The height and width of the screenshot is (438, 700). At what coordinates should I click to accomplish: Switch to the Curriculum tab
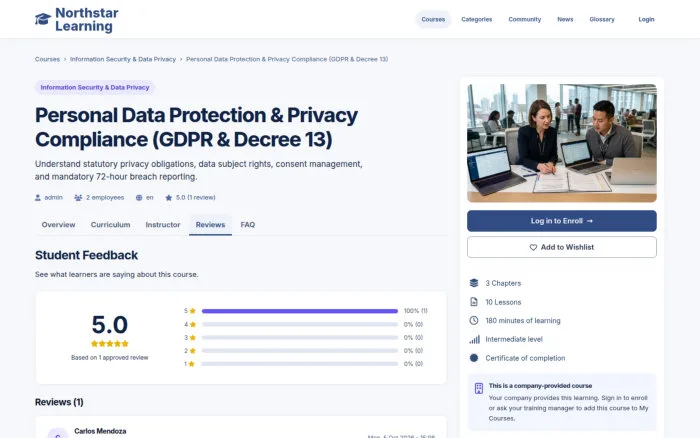[110, 225]
